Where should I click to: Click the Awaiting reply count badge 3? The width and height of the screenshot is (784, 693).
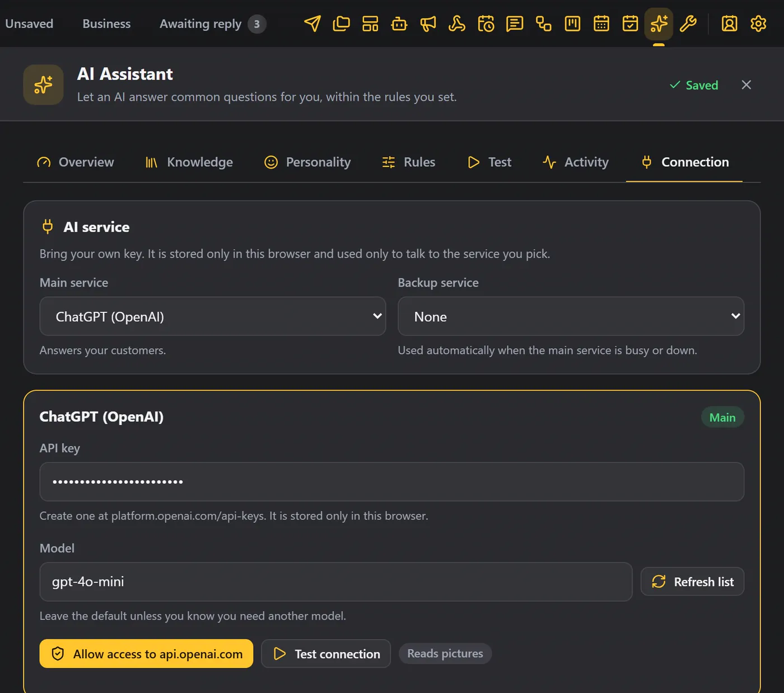(257, 24)
